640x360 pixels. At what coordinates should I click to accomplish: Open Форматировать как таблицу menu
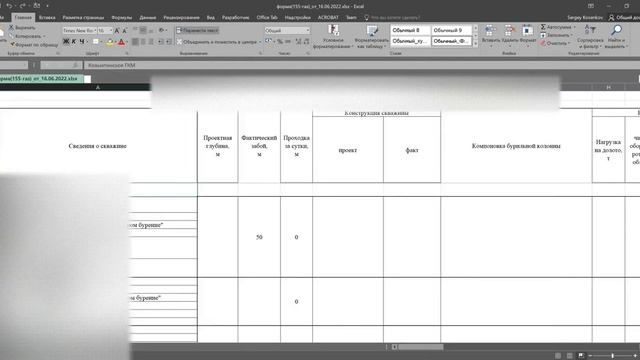[x=371, y=37]
